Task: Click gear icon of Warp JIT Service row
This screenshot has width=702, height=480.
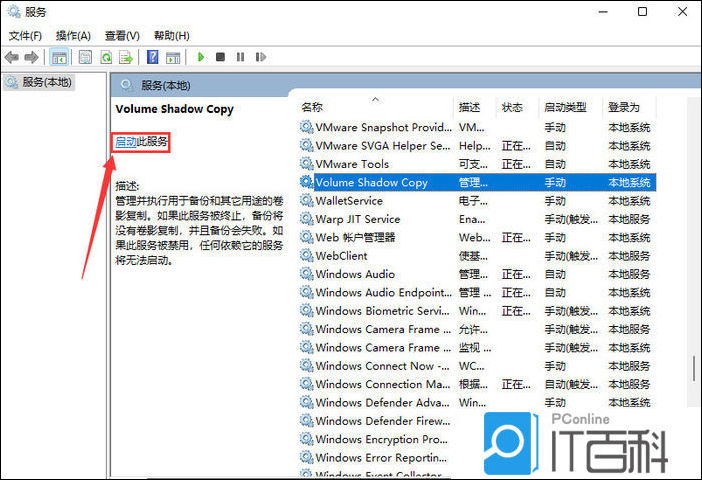Action: 307,219
